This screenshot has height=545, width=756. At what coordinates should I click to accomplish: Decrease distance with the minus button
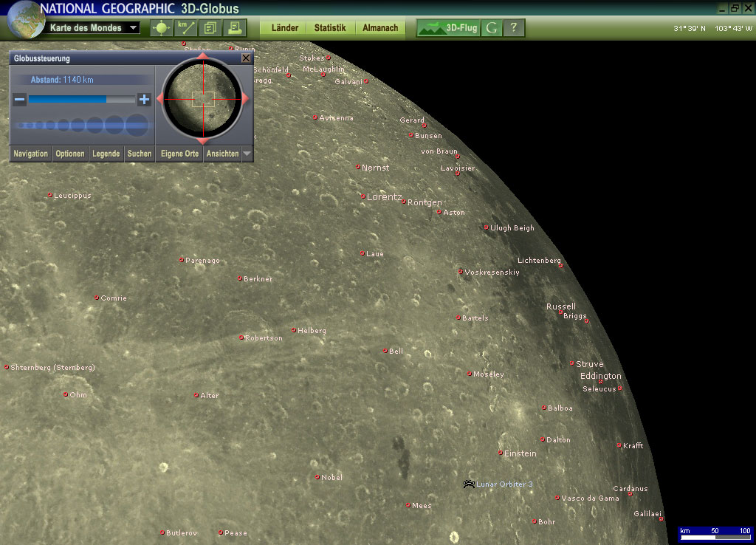tap(19, 100)
